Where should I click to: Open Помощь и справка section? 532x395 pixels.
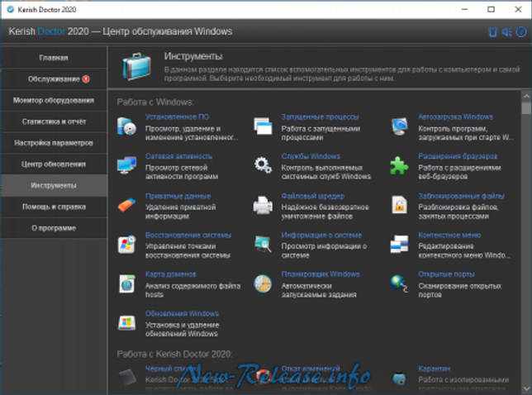pos(54,207)
